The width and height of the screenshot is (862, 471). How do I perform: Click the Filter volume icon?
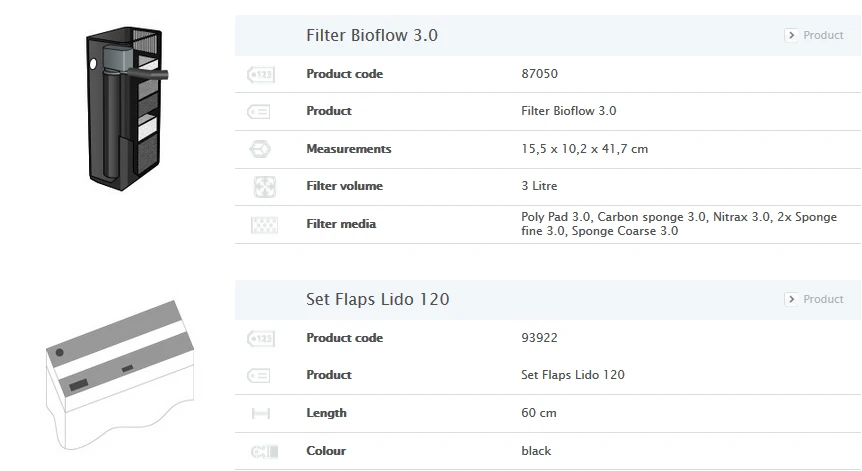(x=264, y=186)
